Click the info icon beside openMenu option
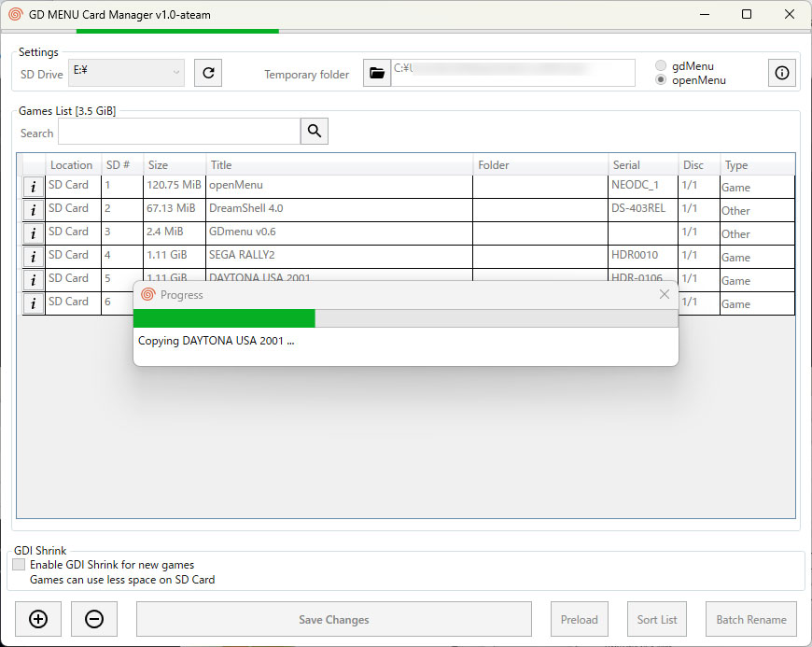Screen dimensions: 812x647 [x=782, y=73]
